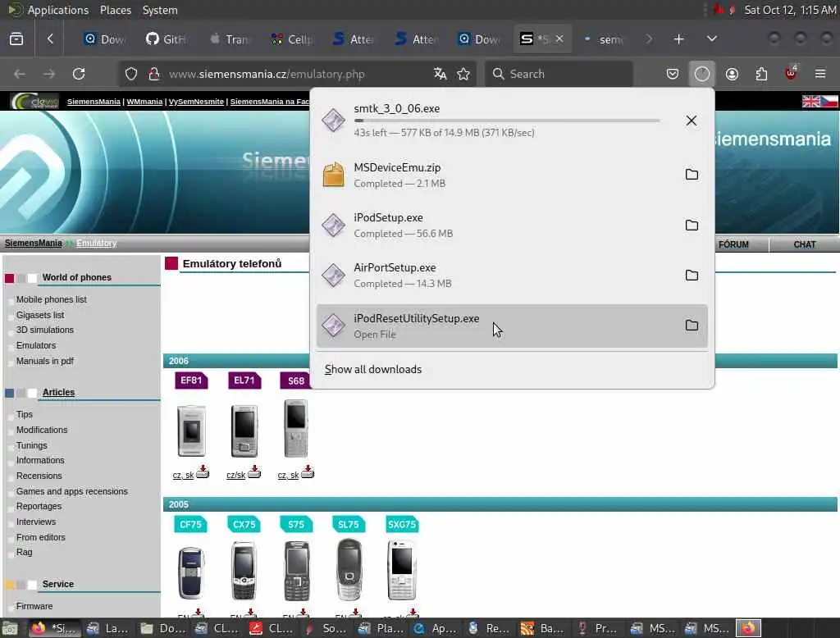Show AirPortSetup.exe in folder
The height and width of the screenshot is (638, 840).
click(x=692, y=275)
